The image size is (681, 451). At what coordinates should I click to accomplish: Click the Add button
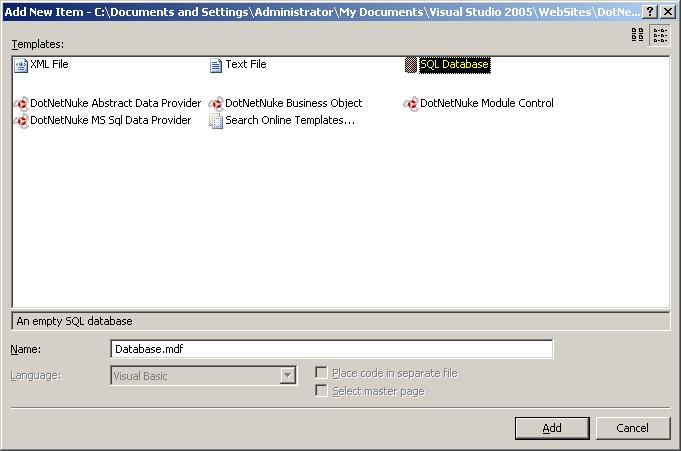click(x=552, y=428)
